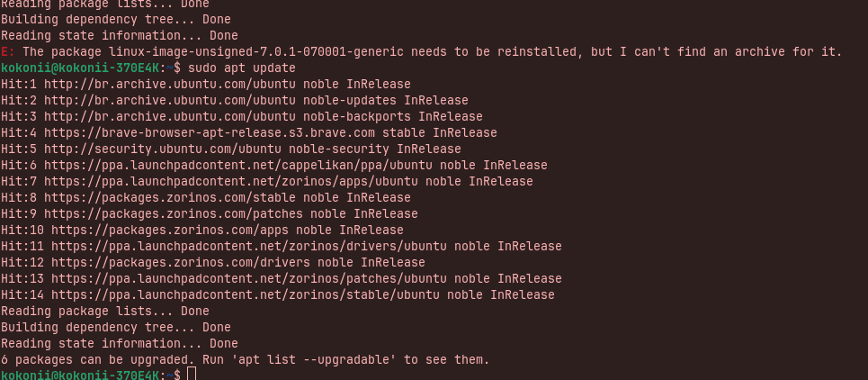
Task: Click the linux-image-unsigned package name
Action: point(256,52)
